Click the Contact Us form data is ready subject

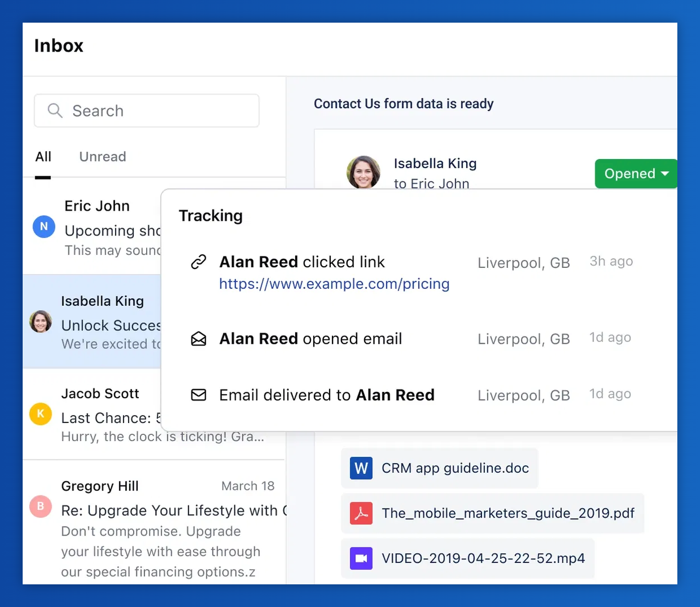404,104
